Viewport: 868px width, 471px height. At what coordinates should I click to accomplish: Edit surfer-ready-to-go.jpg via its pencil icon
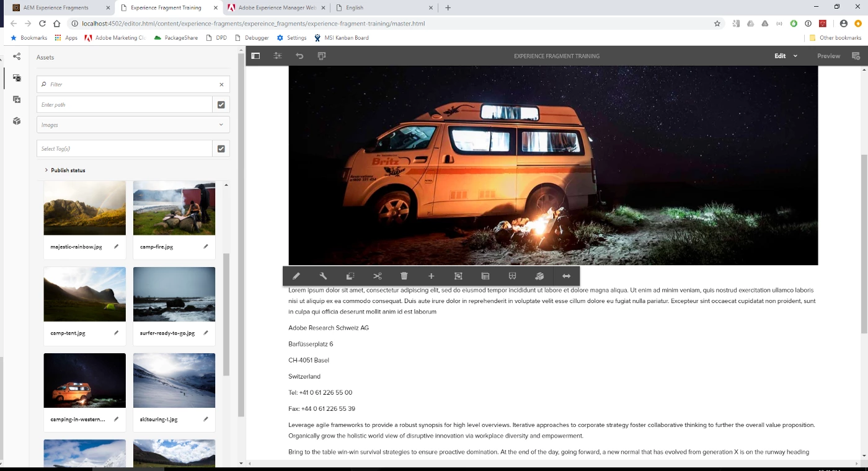point(206,333)
